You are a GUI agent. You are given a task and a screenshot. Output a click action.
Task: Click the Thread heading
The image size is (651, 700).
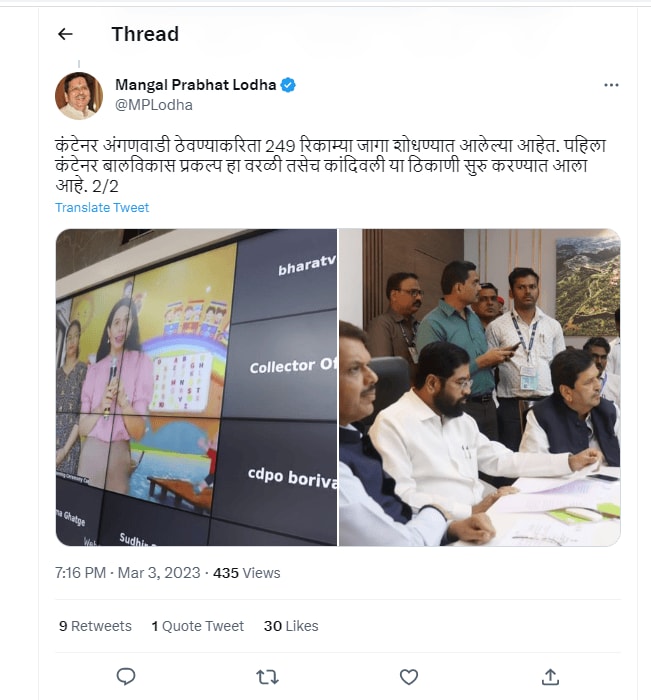click(145, 34)
